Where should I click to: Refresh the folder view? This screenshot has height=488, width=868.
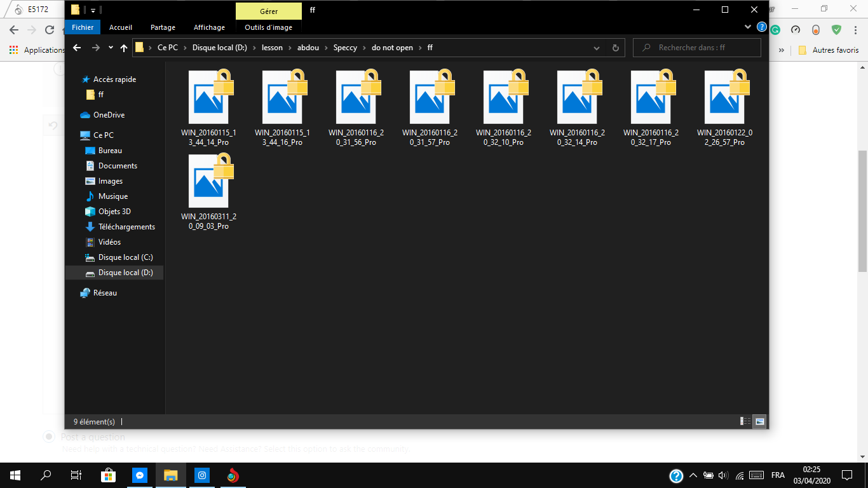[615, 48]
